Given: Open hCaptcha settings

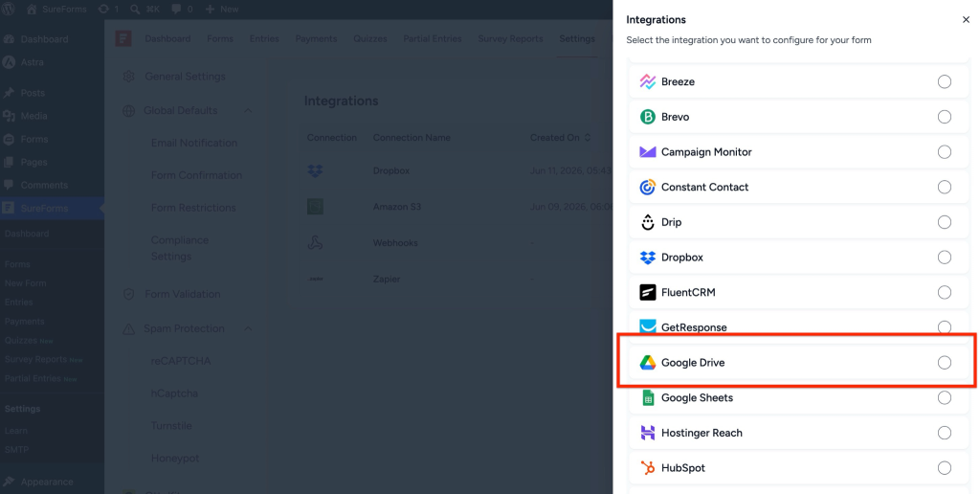Looking at the screenshot, I should point(174,393).
